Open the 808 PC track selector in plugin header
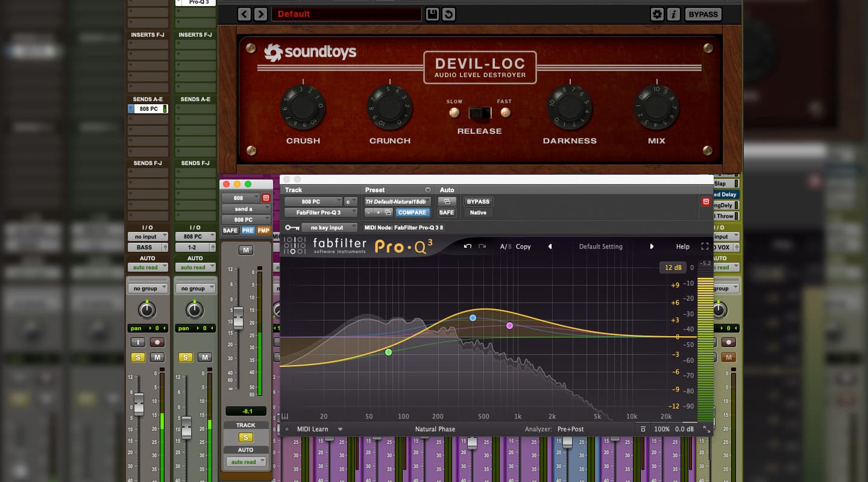 [x=313, y=202]
